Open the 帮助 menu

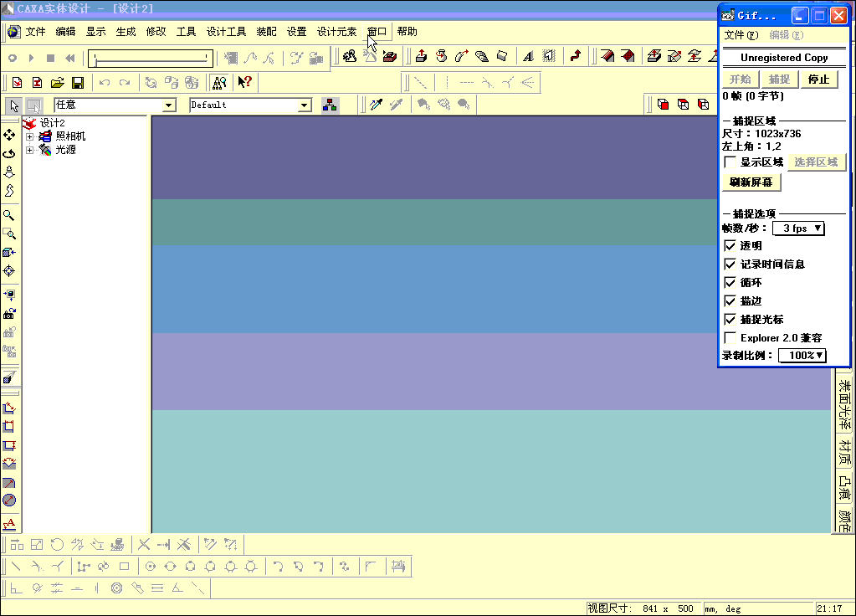407,32
